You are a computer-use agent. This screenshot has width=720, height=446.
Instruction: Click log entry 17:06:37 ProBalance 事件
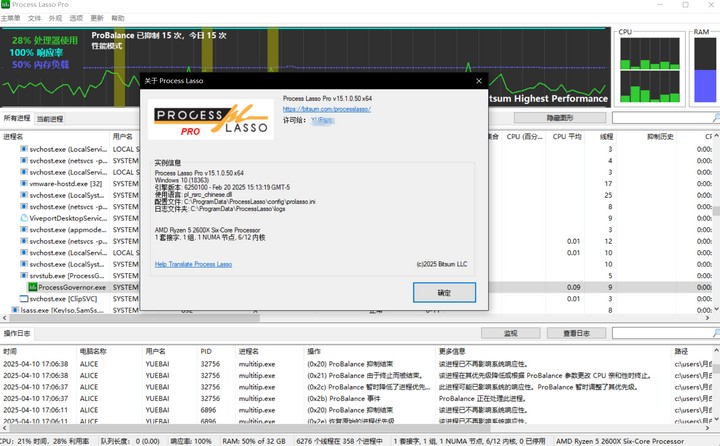pos(358,399)
